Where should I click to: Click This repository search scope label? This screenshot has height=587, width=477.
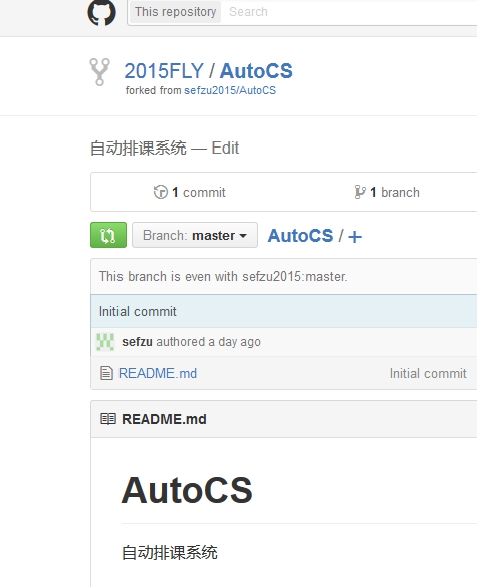pos(175,12)
